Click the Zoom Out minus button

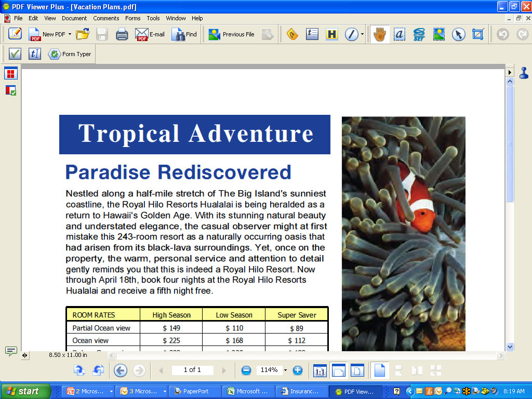[246, 370]
